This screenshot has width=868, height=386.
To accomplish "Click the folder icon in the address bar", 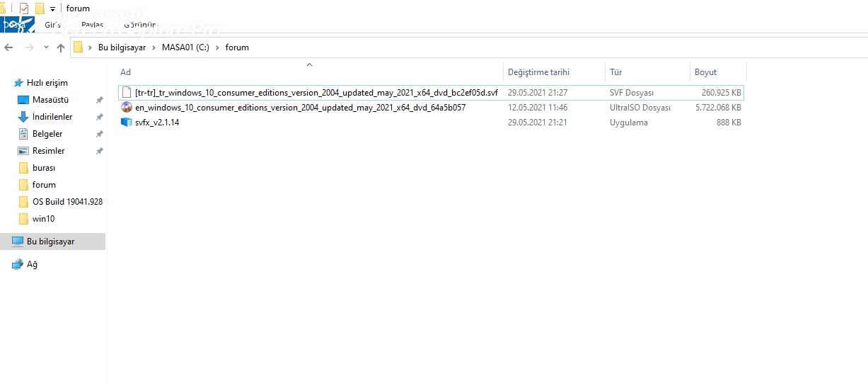I will coord(79,47).
